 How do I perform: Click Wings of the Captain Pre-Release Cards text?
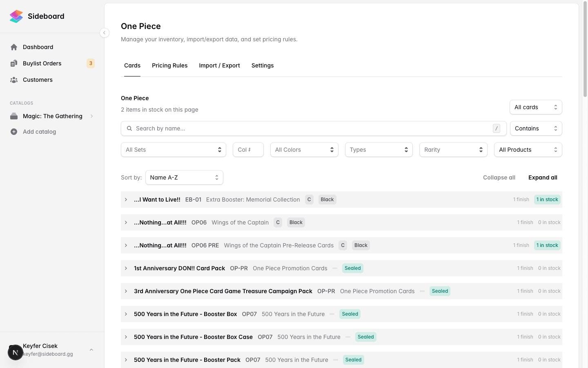(279, 245)
